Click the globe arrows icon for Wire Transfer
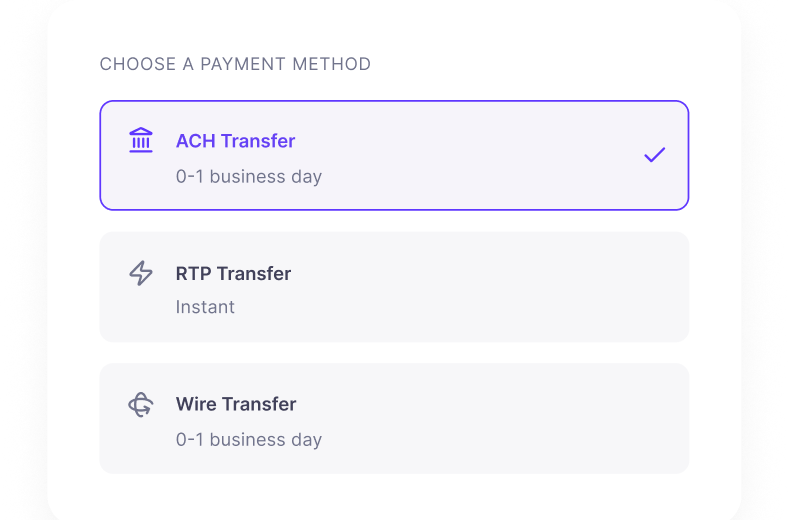This screenshot has width=789, height=520. point(140,405)
